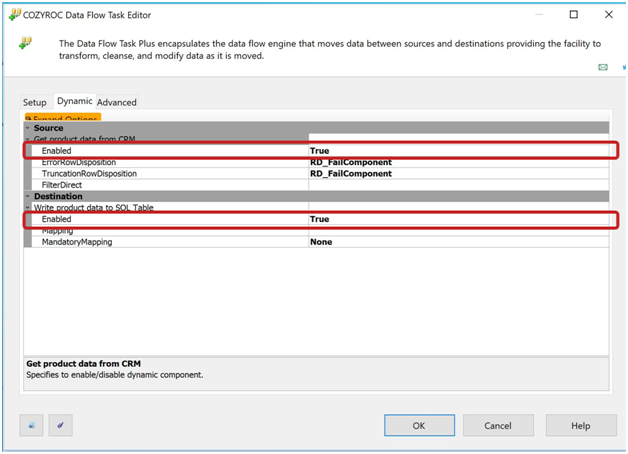Select the Enabled label under the Destination section
Viewport: 628px width, 454px height.
pos(56,219)
